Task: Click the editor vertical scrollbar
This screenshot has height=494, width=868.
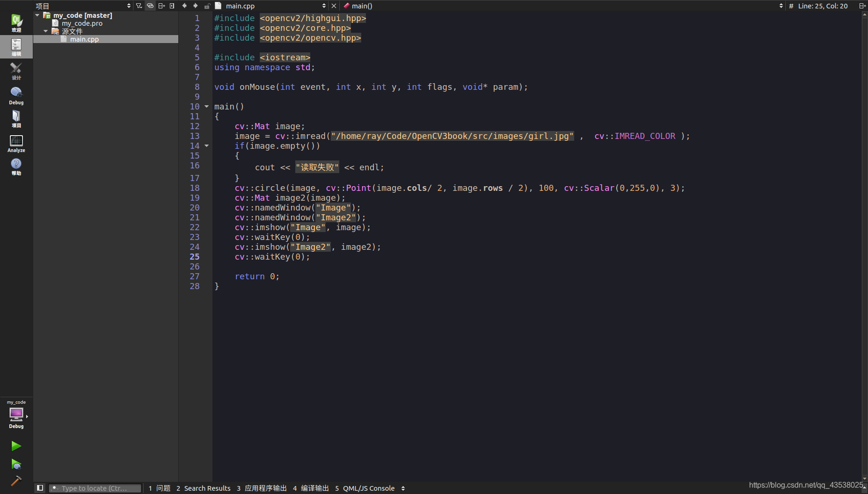Action: point(864,246)
